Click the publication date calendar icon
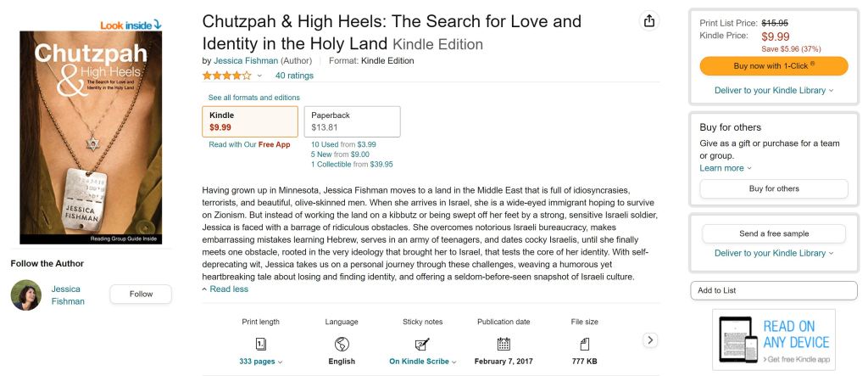 pyautogui.click(x=504, y=344)
